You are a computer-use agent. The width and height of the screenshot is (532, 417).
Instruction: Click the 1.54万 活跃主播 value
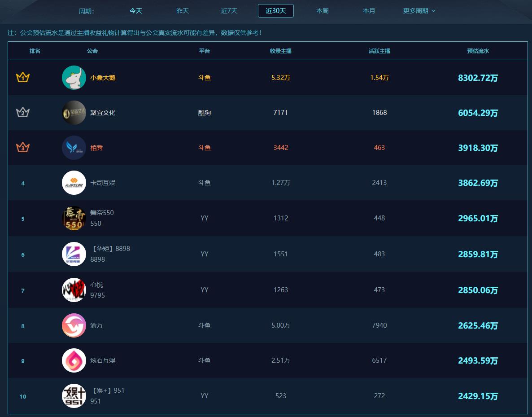pyautogui.click(x=379, y=78)
